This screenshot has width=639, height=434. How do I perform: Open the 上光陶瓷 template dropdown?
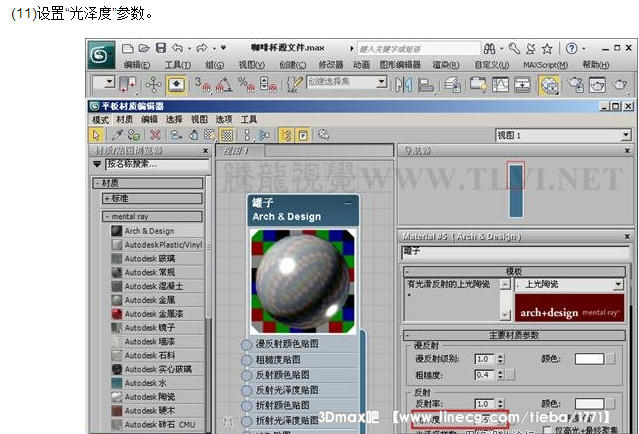[x=618, y=284]
